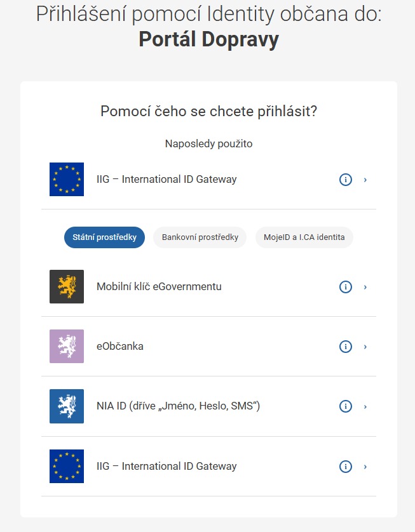Click the blue NIA ID lion icon
Screen dimensions: 415x532
(x=67, y=406)
